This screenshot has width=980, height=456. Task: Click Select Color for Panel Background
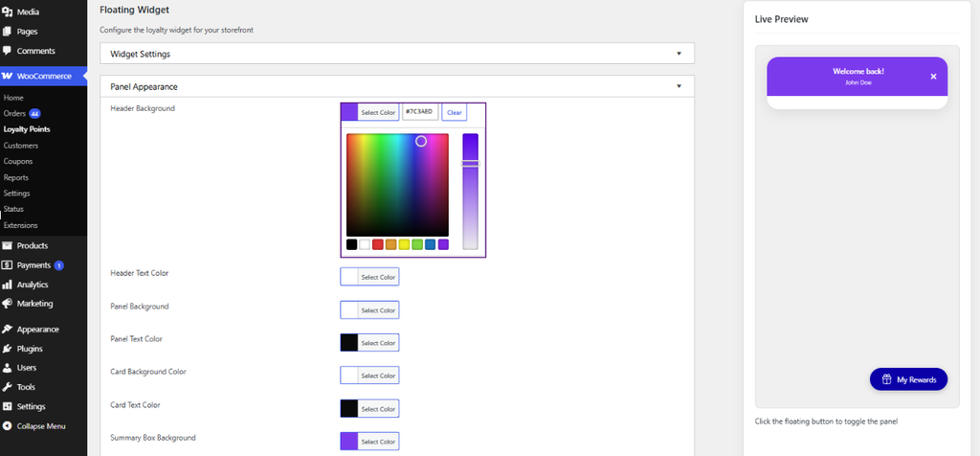pyautogui.click(x=378, y=310)
